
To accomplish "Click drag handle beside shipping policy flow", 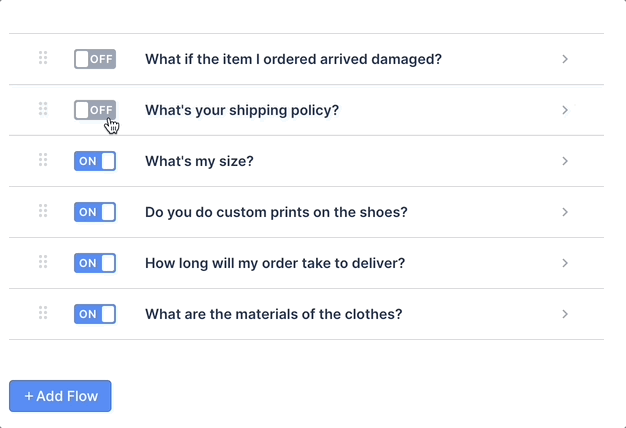I will click(x=43, y=109).
